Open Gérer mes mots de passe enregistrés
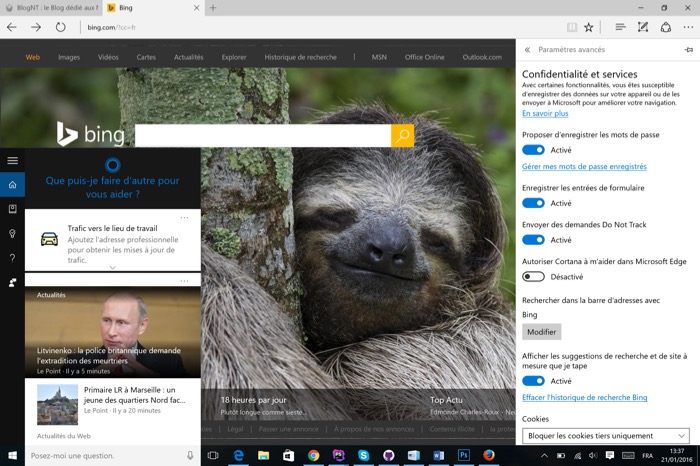 coord(584,166)
